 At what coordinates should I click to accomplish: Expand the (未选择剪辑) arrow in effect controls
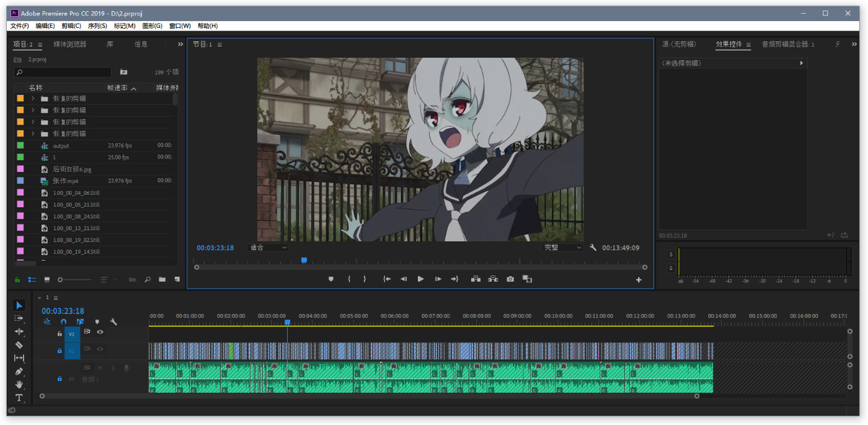coord(801,63)
